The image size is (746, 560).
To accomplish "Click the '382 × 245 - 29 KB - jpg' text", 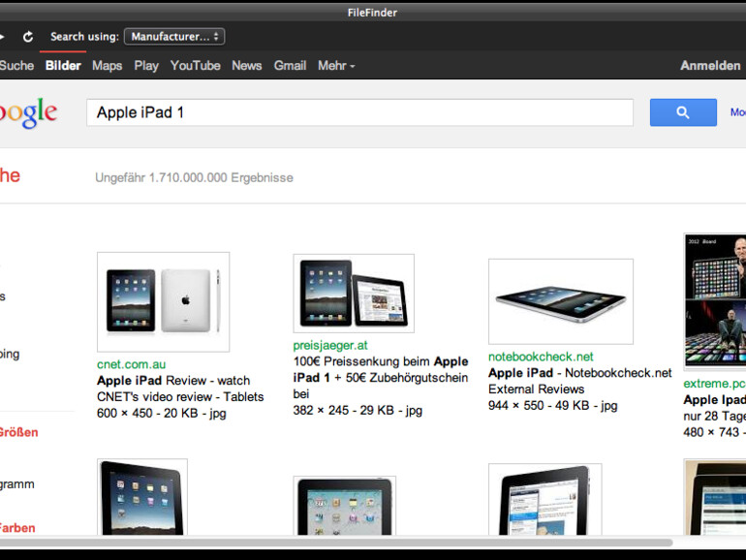I will click(357, 411).
